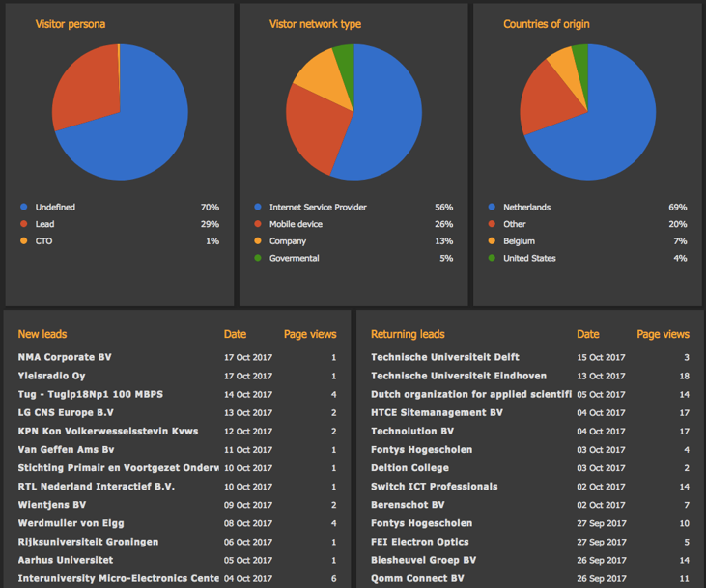
Task: Click the Countries of origin title
Action: [x=546, y=24]
